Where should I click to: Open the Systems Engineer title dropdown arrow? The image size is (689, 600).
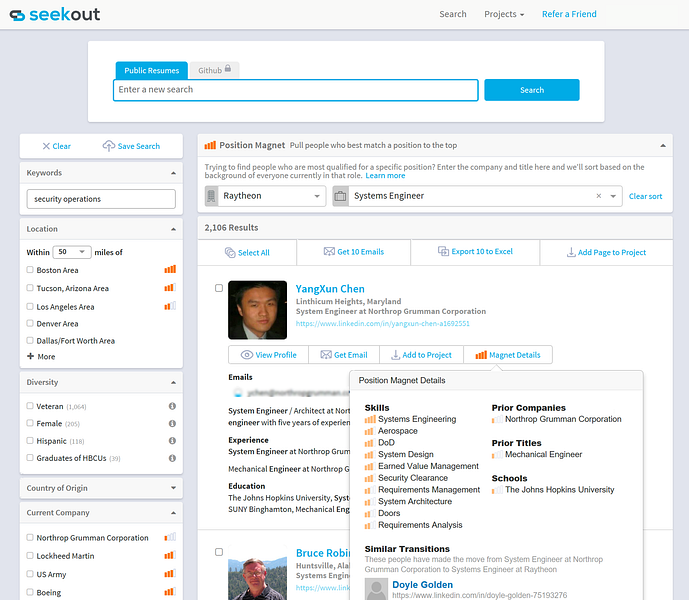pos(613,196)
